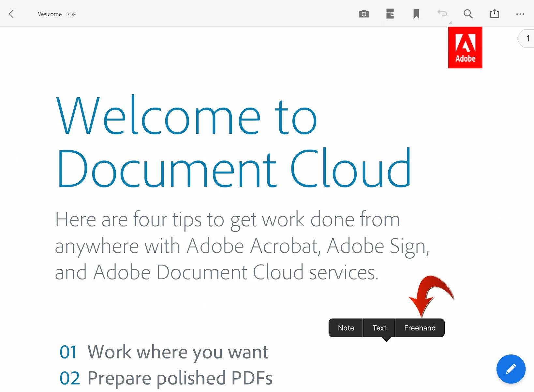
Task: Tap the '02 Prepare polished PDFs' line
Action: 166,378
